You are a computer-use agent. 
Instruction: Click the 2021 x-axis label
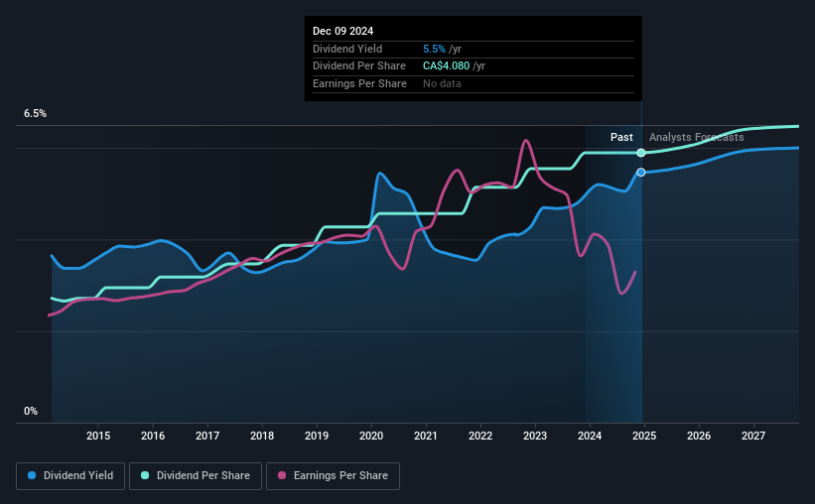click(x=426, y=436)
